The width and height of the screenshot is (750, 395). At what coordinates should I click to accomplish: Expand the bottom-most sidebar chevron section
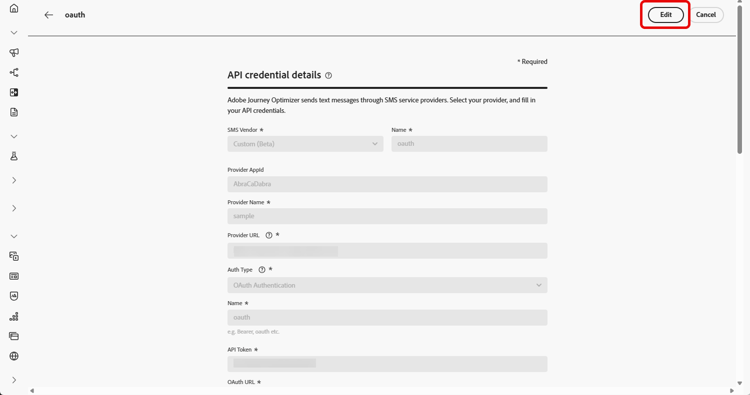click(14, 380)
